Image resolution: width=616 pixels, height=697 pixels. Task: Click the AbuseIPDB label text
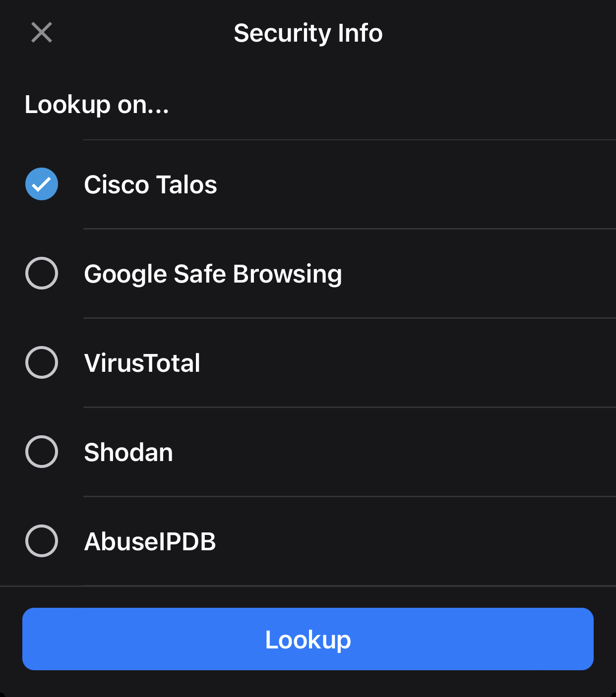pyautogui.click(x=150, y=542)
